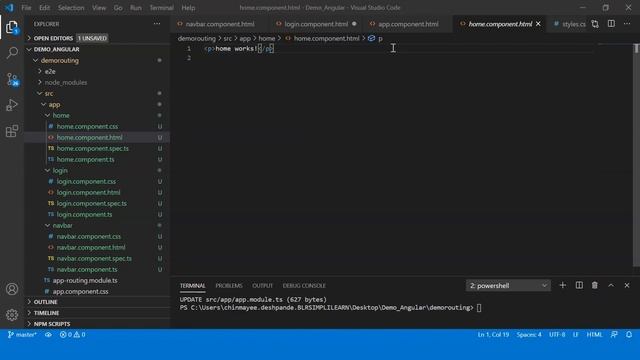Image resolution: width=640 pixels, height=360 pixels.
Task: Open the Edit menu
Action: coord(44,8)
